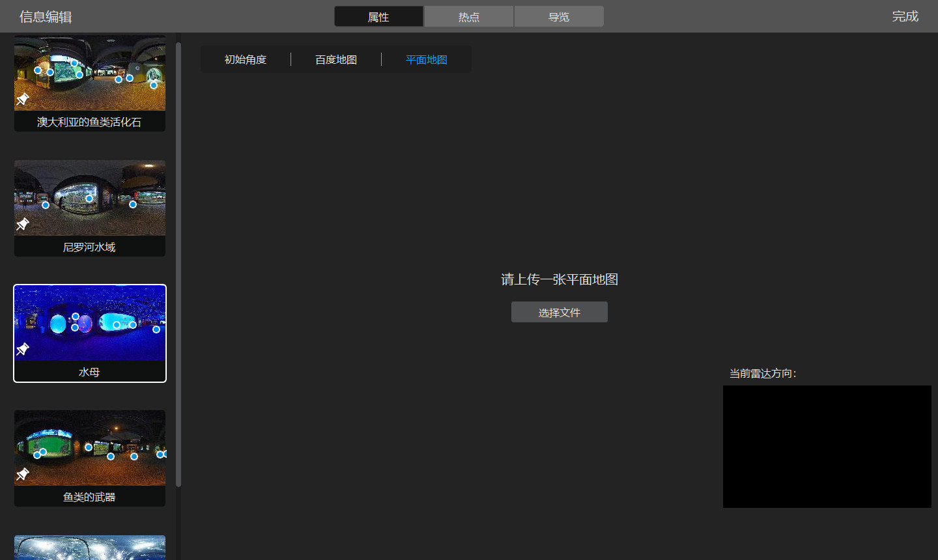This screenshot has width=938, height=560.
Task: Click the center hotspot dot on 尼罗河水域 panorama
Action: (89, 199)
